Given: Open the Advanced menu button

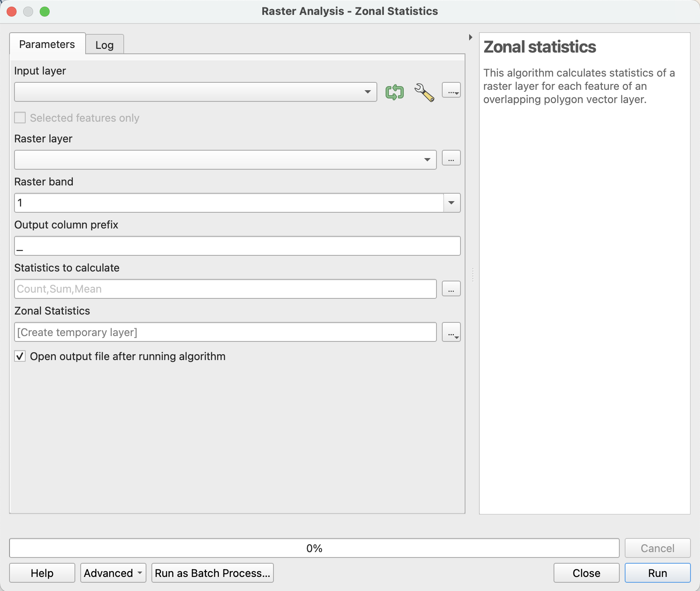Looking at the screenshot, I should (113, 573).
